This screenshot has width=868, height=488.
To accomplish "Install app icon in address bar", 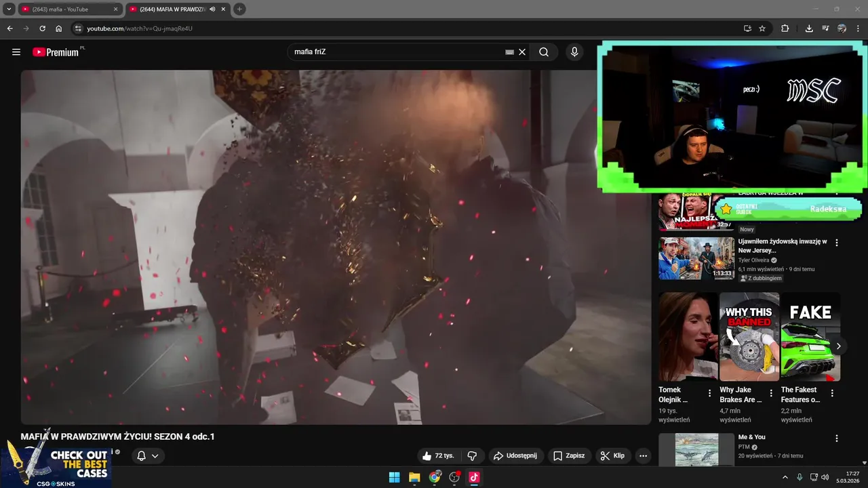I will [747, 28].
